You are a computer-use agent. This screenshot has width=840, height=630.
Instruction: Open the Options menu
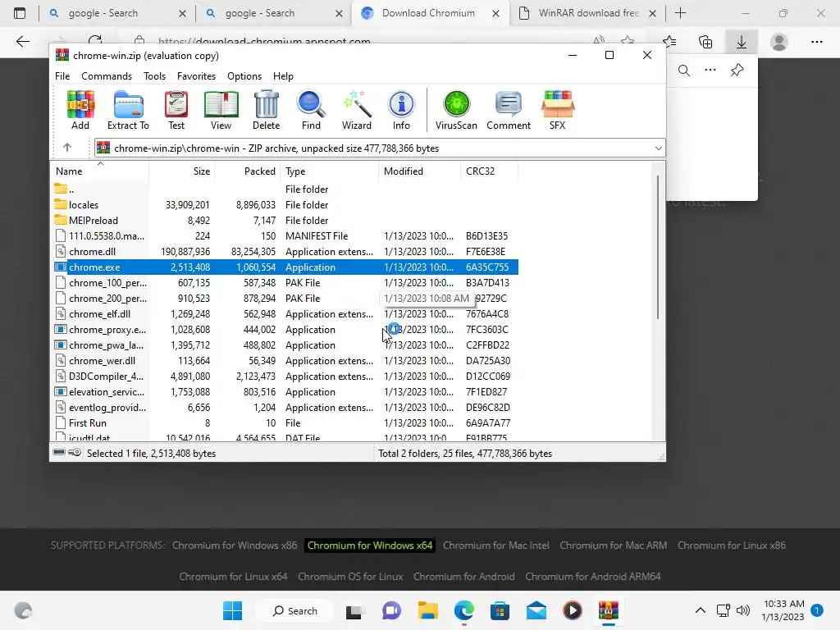tap(244, 76)
